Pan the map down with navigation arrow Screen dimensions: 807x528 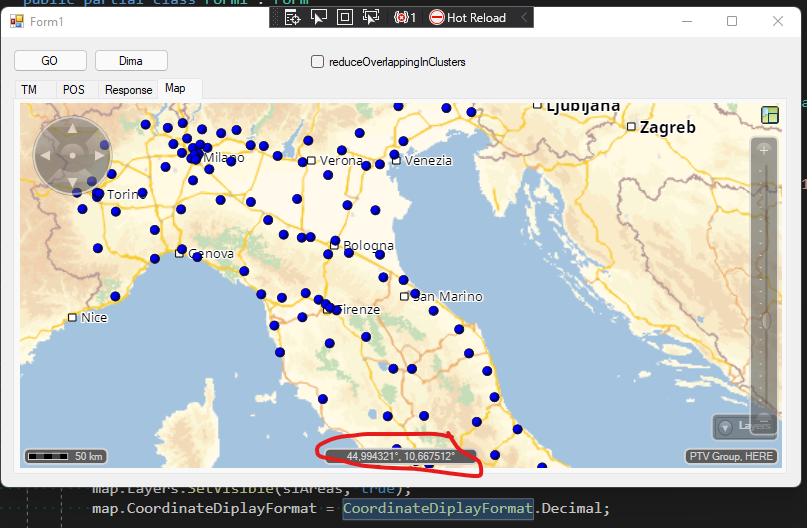72,181
